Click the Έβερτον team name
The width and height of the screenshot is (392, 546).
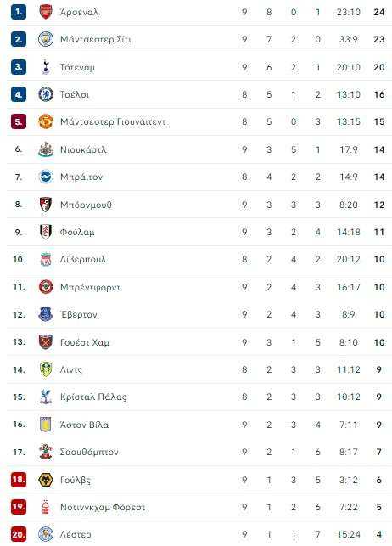click(79, 315)
